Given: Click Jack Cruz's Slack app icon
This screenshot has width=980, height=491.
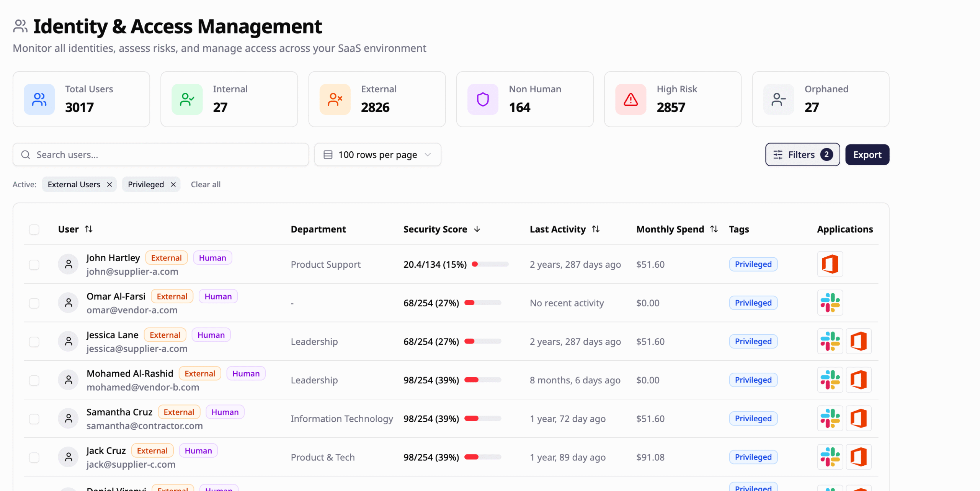Looking at the screenshot, I should coord(830,457).
